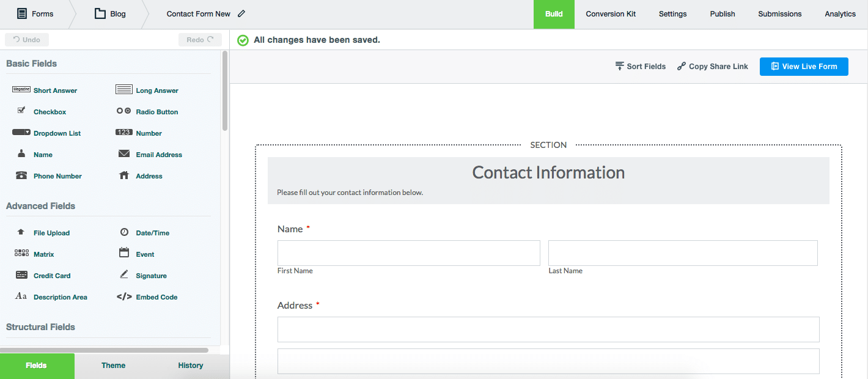Open the Publish tab

[722, 13]
